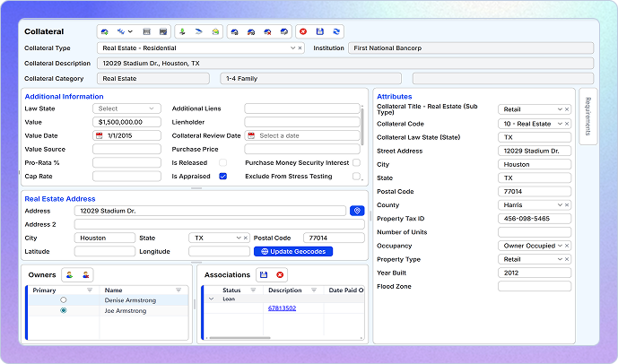The image size is (618, 364).
Task: Uncheck the Is Appraised checkbox
Action: click(222, 177)
